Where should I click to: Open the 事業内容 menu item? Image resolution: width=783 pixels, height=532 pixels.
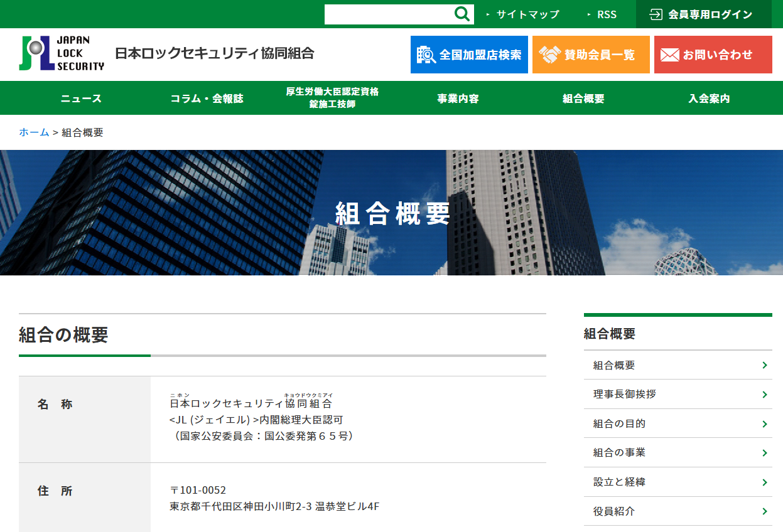456,98
